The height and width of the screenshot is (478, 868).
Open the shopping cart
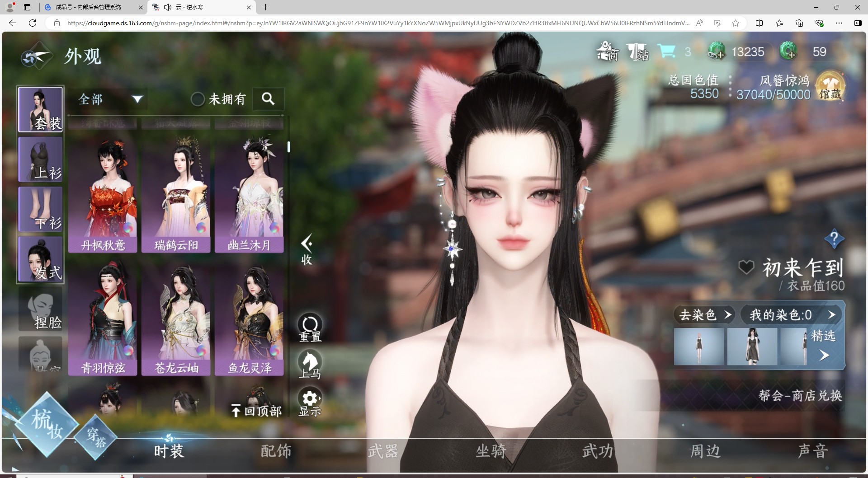(x=666, y=51)
